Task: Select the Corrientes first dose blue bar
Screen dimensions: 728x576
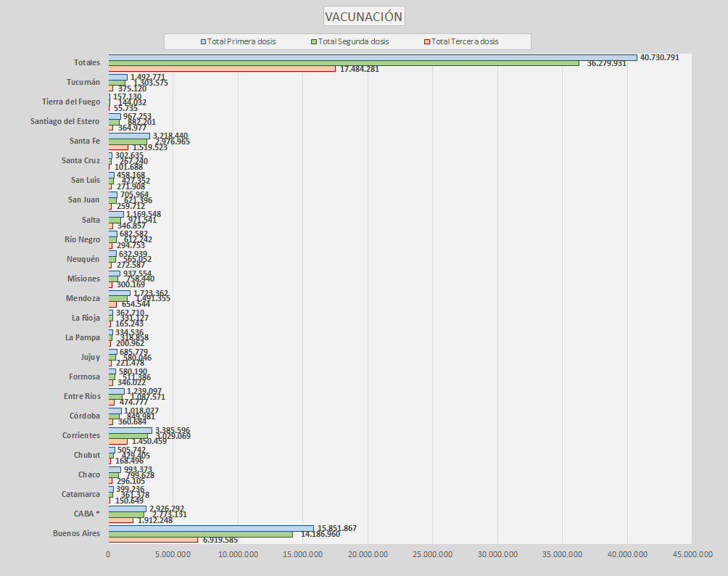Action: click(x=131, y=431)
